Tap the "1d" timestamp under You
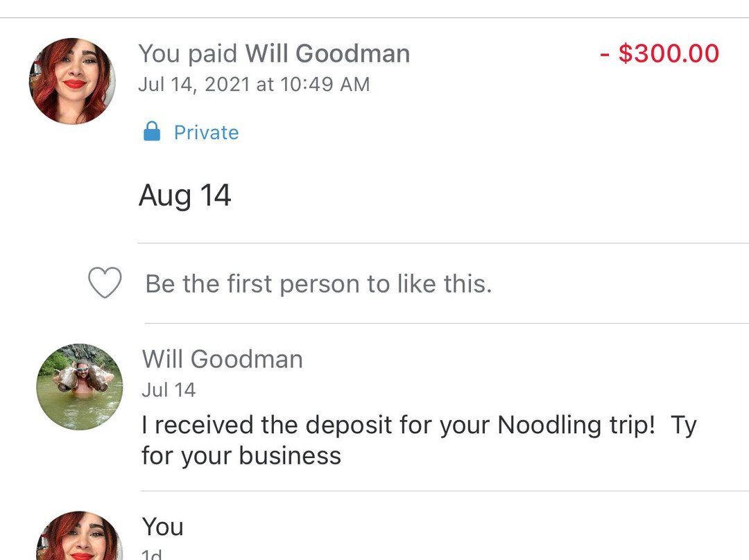This screenshot has width=749, height=560. click(152, 554)
